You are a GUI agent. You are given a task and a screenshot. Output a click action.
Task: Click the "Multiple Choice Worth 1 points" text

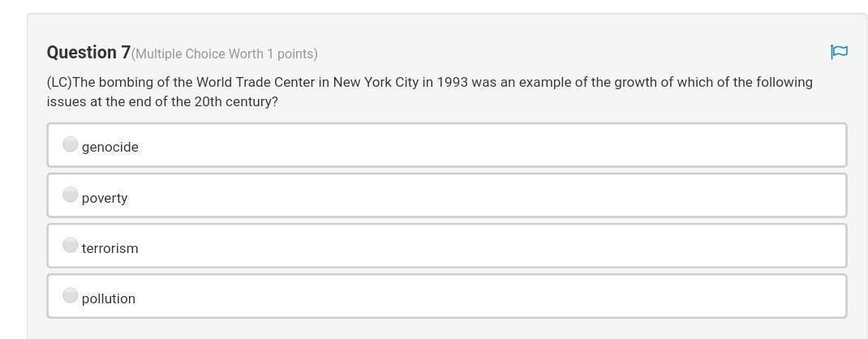click(x=225, y=54)
